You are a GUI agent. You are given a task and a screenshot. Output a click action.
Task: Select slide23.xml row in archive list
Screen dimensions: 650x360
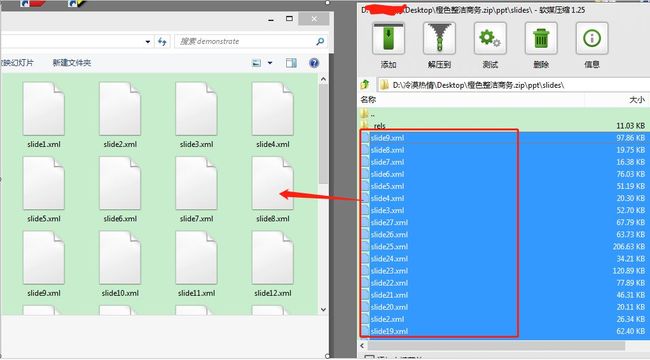[x=503, y=270]
